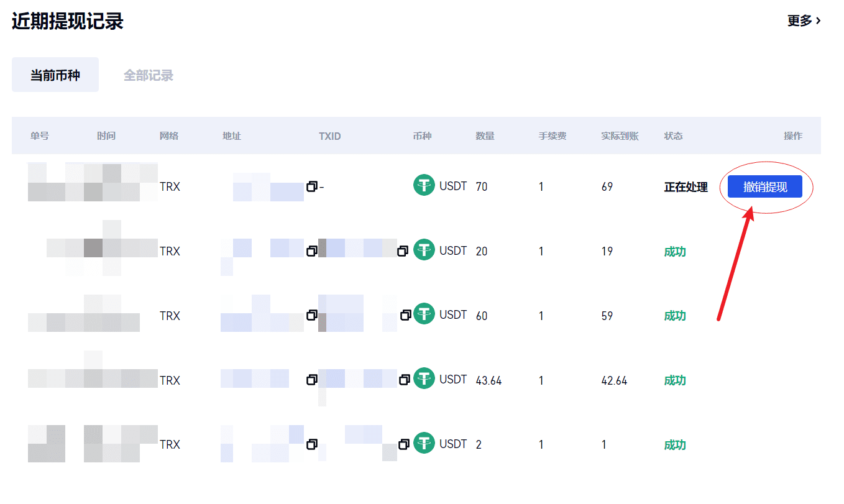Click the 网络 column header

click(x=169, y=135)
